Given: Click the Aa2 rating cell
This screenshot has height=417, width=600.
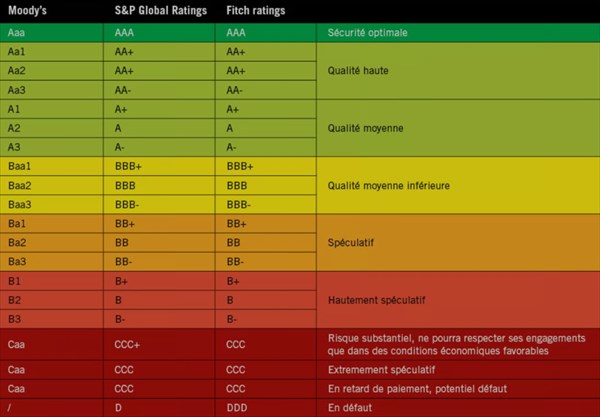Looking at the screenshot, I should [x=16, y=71].
